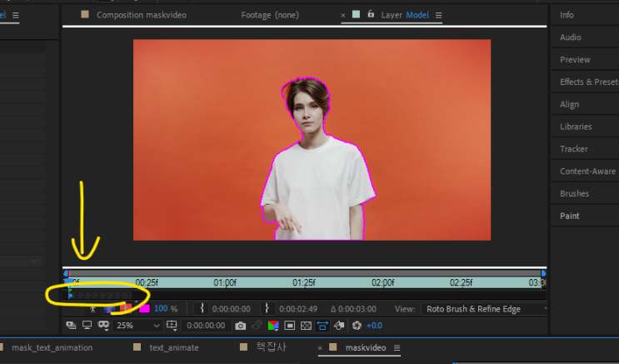This screenshot has height=364, width=619.
Task: Open the 25% magnification dropdown
Action: point(137,326)
